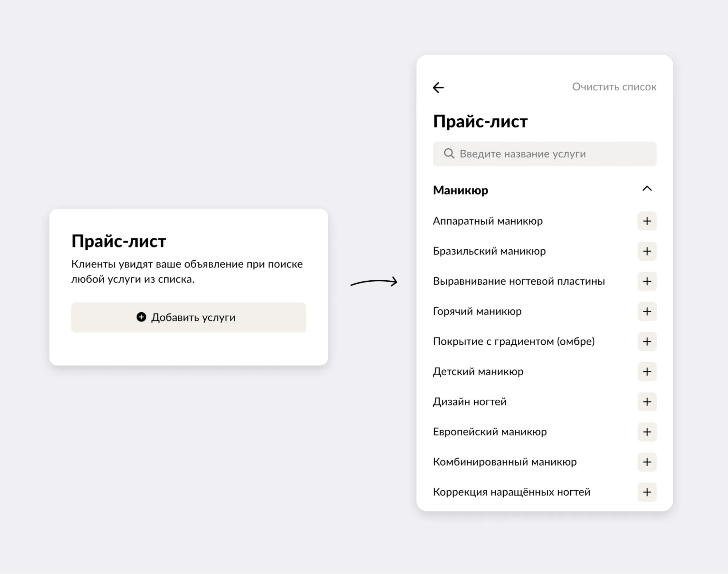
Task: Focus the Введите название услуги search field
Action: (544, 154)
